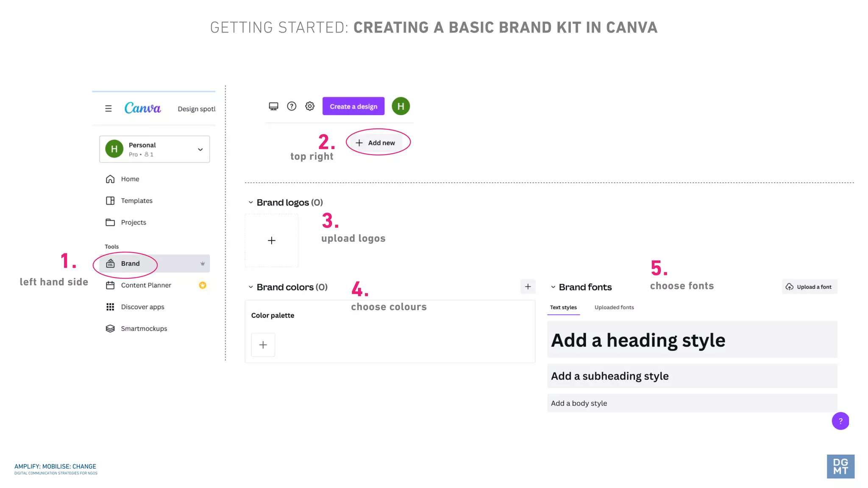
Task: Open the purple help bubble
Action: (x=840, y=421)
